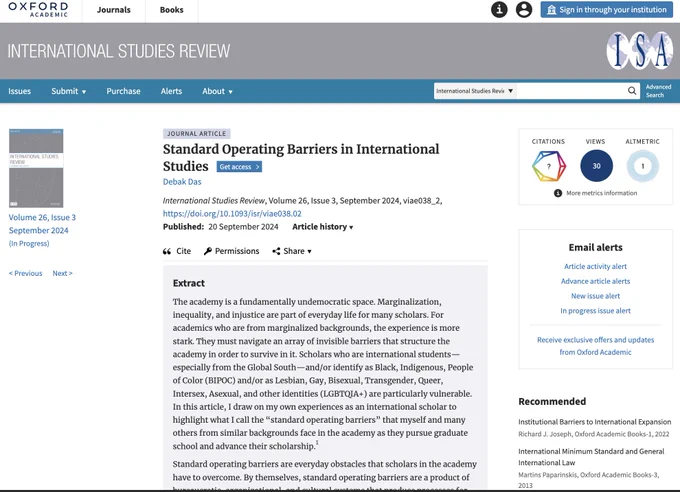Open Advanced Search link
The height and width of the screenshot is (492, 680).
(x=658, y=91)
